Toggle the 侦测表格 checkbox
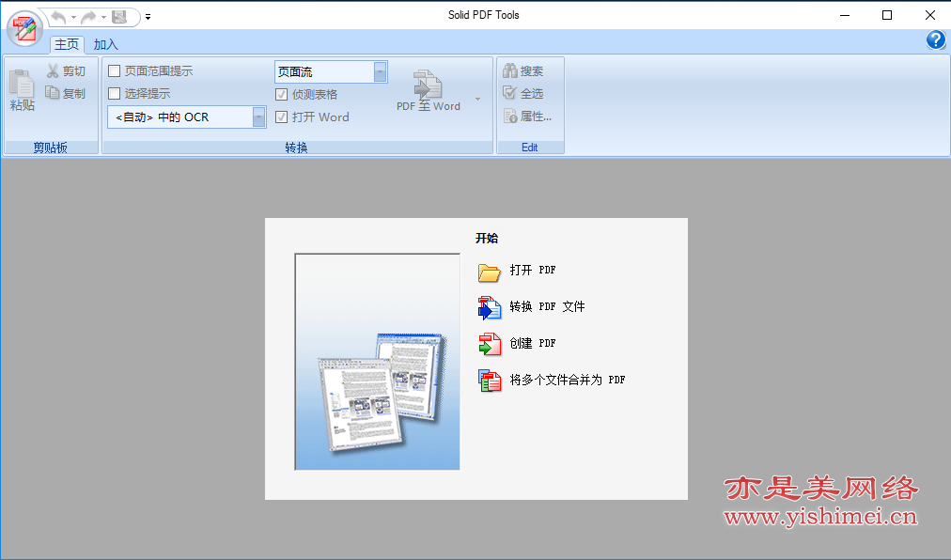The image size is (951, 560). (x=281, y=94)
